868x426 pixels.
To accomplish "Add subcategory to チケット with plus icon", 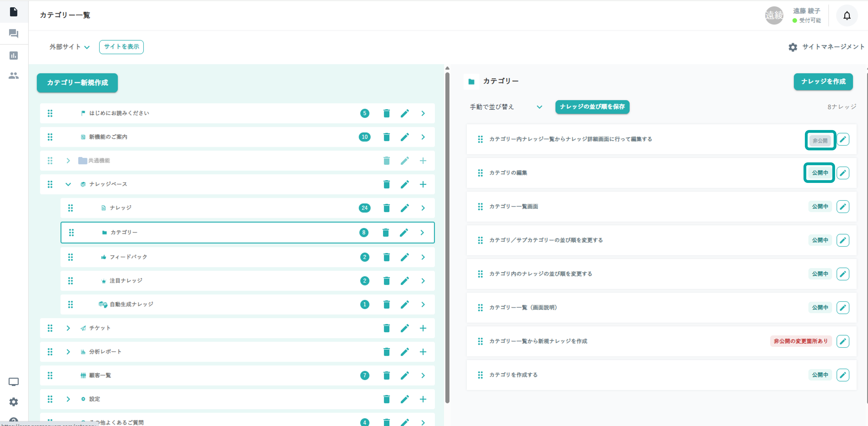I will click(423, 328).
